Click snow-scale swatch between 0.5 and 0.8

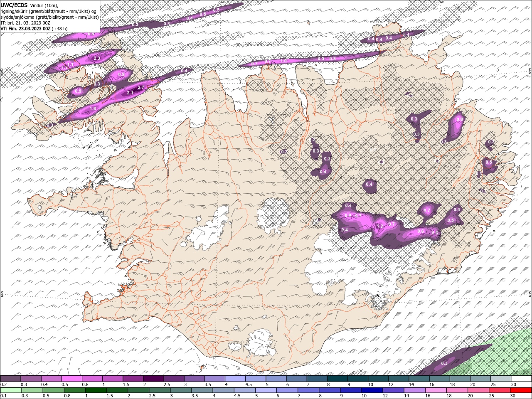(71, 379)
